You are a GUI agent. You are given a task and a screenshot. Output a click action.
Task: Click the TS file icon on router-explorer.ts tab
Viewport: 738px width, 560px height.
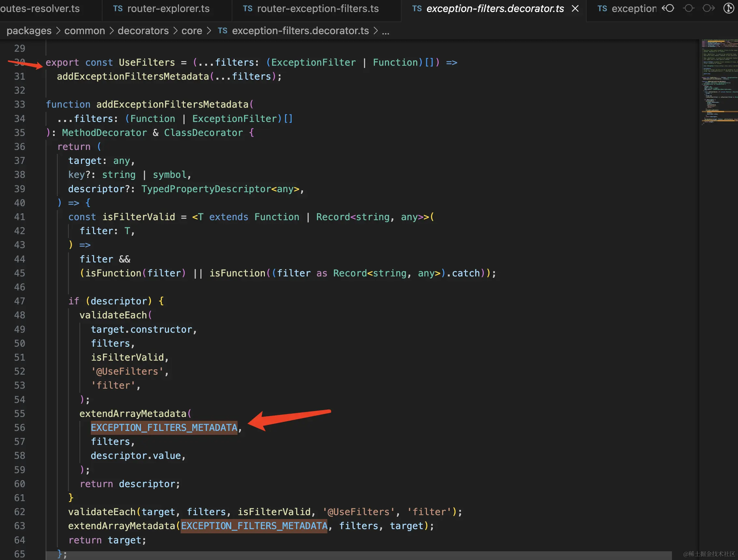118,9
